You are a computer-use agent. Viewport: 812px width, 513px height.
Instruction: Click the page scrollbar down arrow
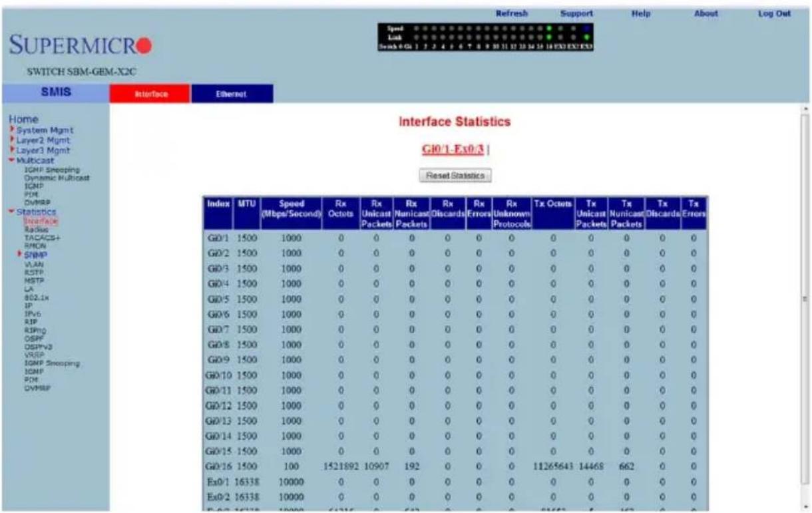tap(805, 506)
